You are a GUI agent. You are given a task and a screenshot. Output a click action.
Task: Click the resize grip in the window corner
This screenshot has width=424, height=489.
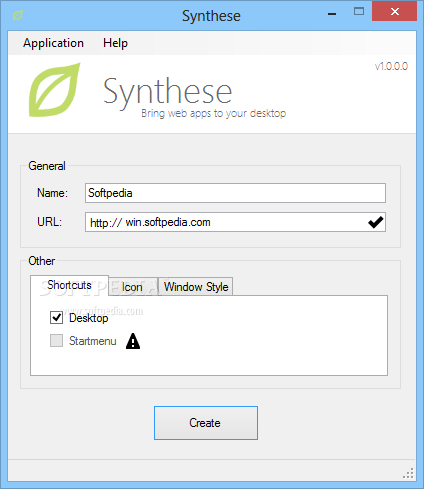[408, 473]
